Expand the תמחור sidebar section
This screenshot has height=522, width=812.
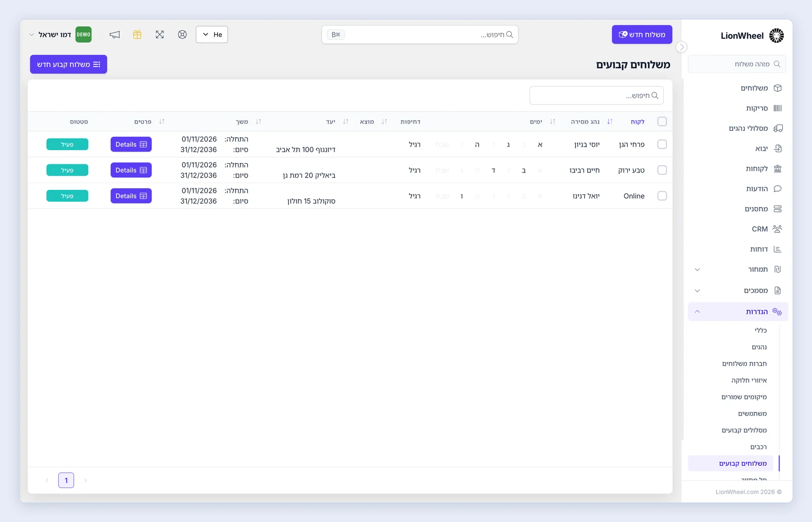point(697,269)
